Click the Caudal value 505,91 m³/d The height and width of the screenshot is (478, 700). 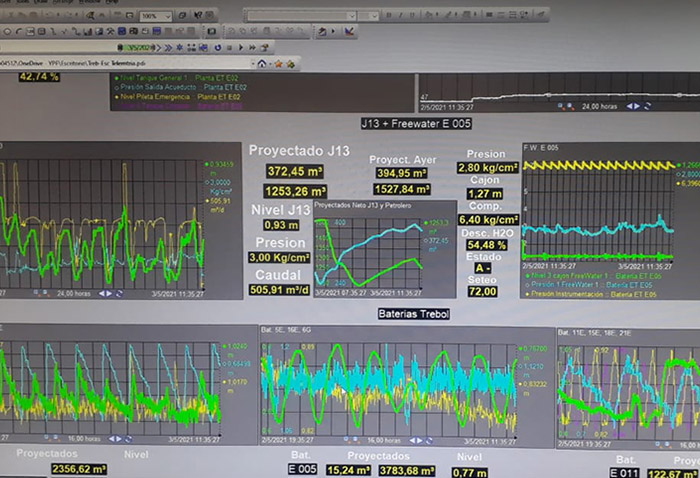coord(279,290)
